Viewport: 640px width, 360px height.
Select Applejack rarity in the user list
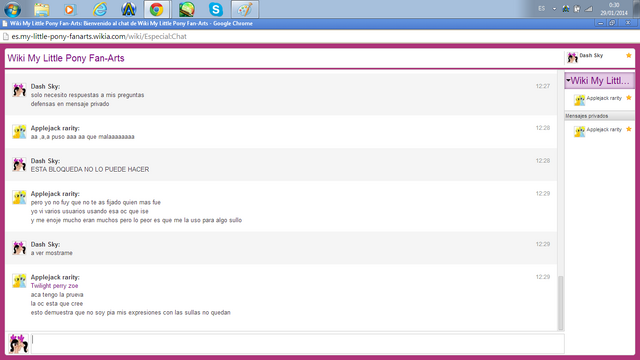coord(604,98)
